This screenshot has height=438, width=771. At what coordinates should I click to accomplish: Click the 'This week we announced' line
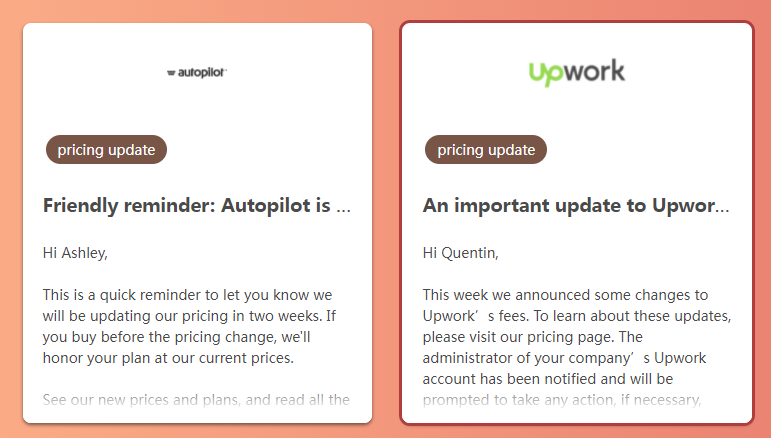(x=565, y=295)
